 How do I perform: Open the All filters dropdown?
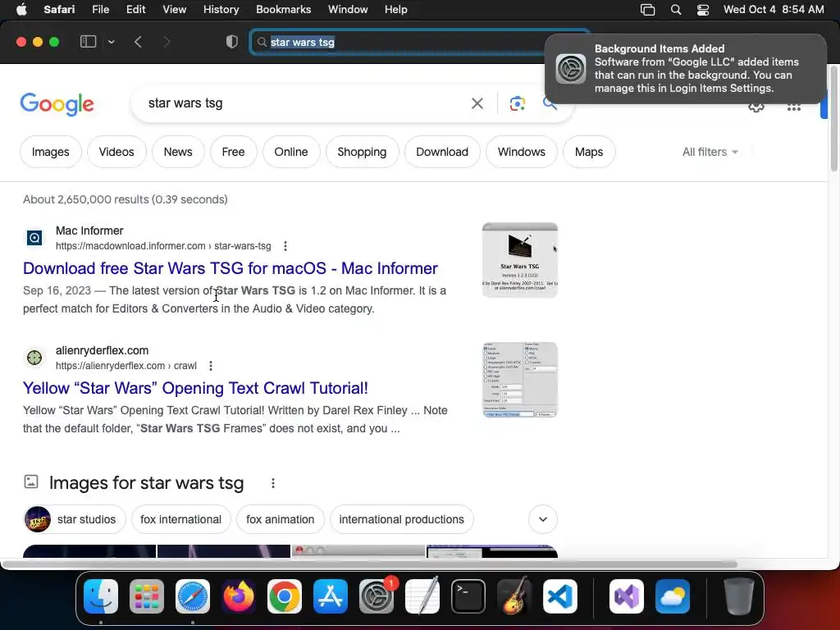(x=710, y=152)
